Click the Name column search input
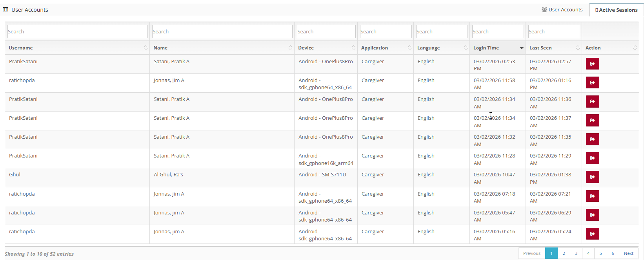This screenshot has width=644, height=260. 222,31
